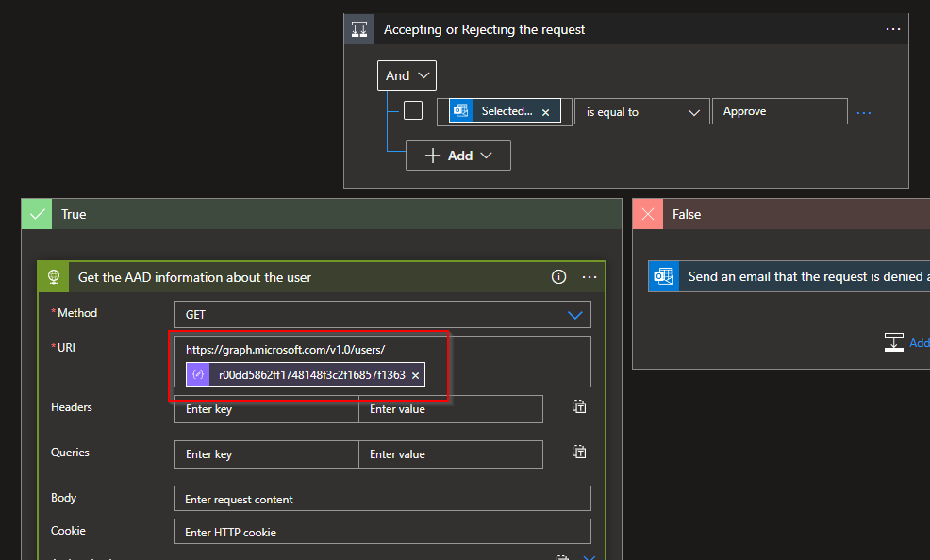The image size is (930, 560).
Task: Expand the And operator dropdown
Action: point(407,75)
